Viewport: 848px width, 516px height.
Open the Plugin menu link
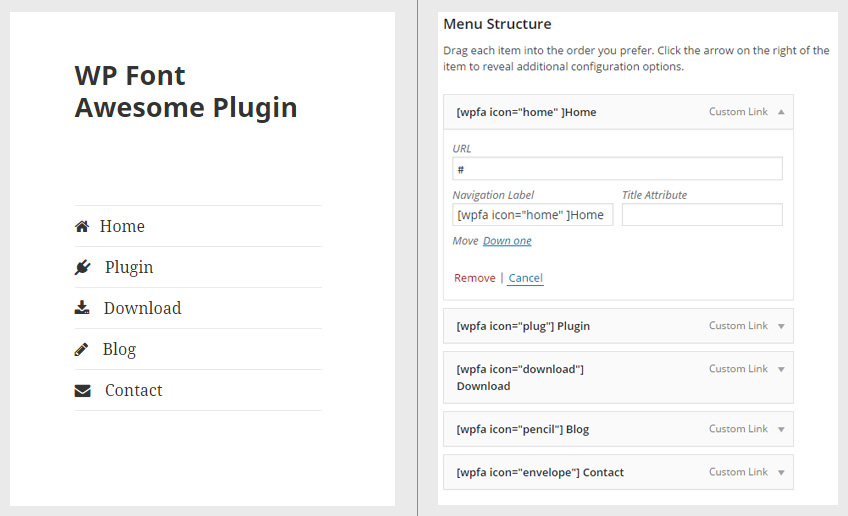tap(129, 268)
